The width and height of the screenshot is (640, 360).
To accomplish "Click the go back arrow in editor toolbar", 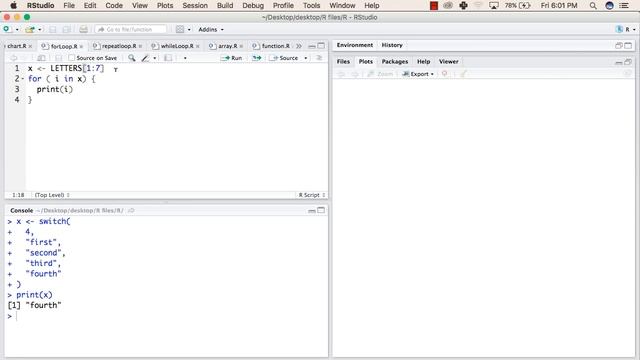I will pos(13,58).
